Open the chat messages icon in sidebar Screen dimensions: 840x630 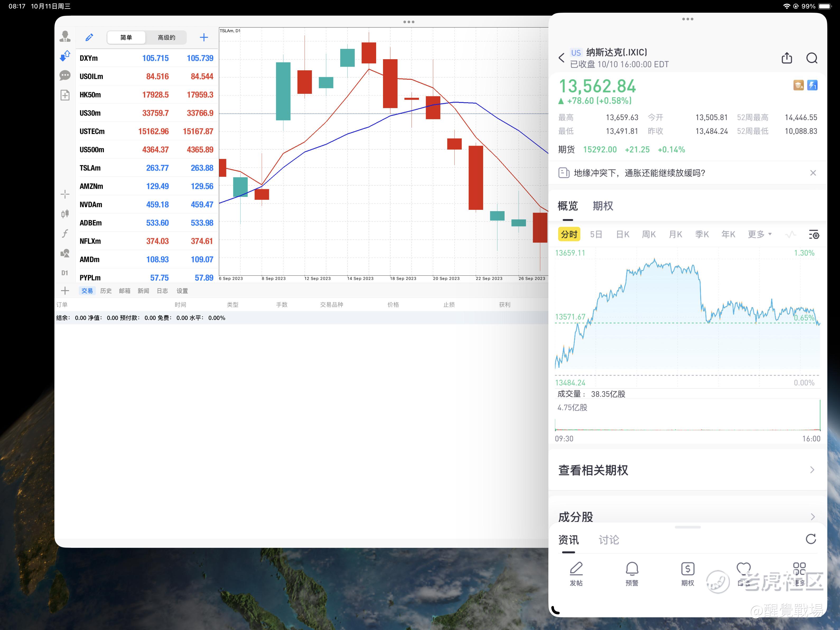(x=65, y=75)
